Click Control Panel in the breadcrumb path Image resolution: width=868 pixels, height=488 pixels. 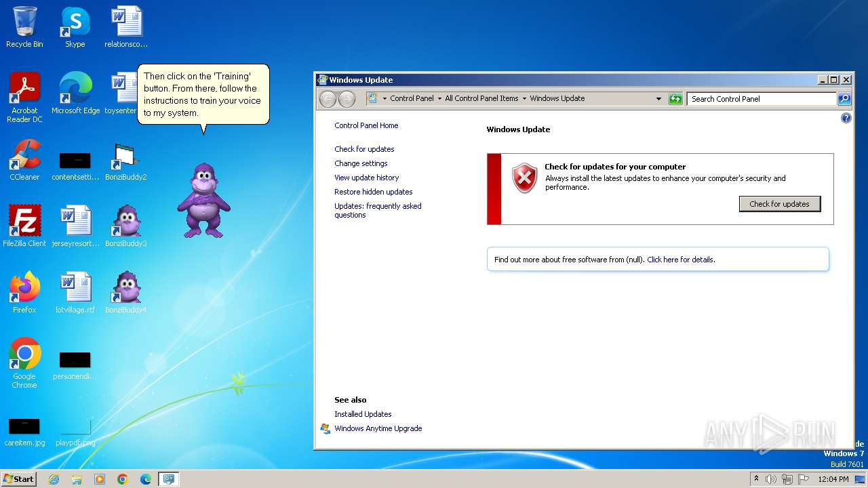412,99
